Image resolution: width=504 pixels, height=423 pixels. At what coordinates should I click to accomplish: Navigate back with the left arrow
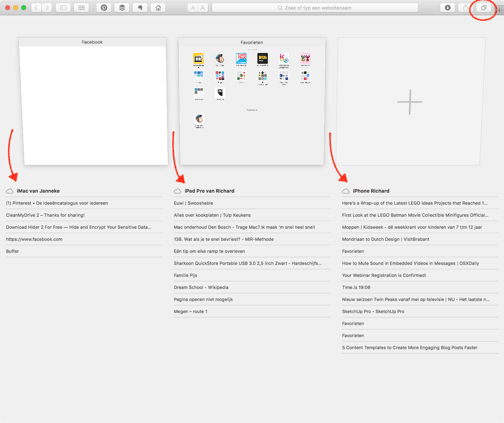point(36,7)
